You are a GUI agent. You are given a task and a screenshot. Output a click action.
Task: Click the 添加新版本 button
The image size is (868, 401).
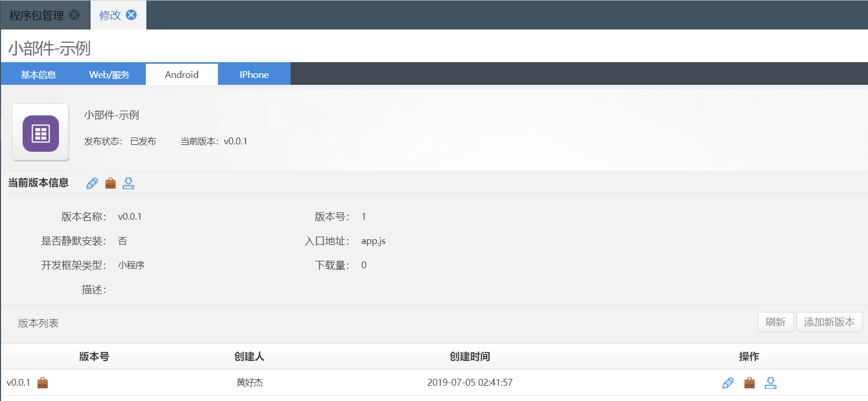(829, 322)
